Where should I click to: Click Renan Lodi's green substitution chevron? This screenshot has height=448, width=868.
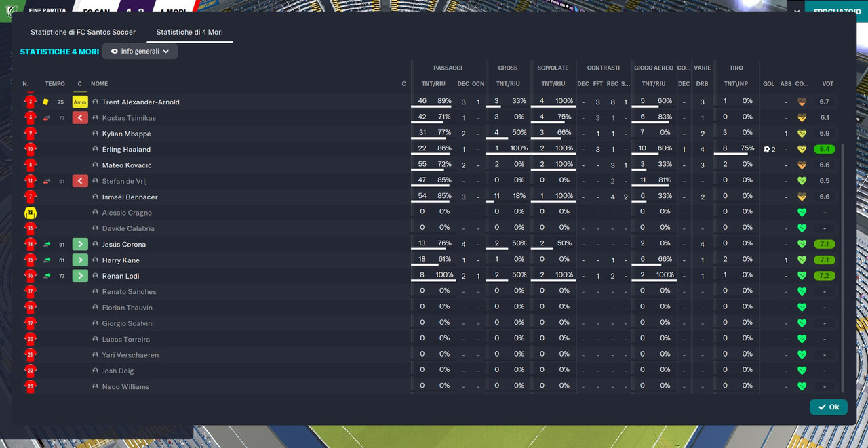click(x=80, y=276)
